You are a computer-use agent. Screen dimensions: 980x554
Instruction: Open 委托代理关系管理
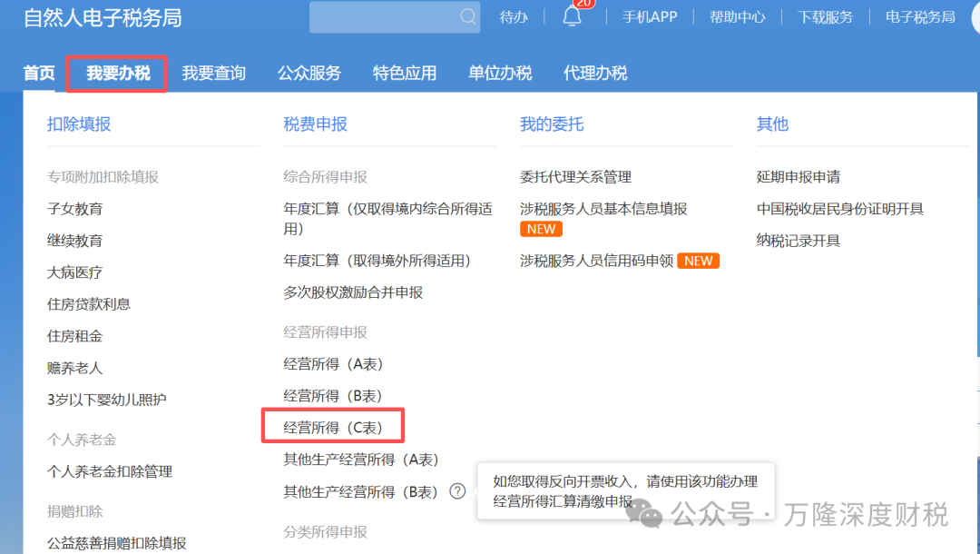coord(575,177)
